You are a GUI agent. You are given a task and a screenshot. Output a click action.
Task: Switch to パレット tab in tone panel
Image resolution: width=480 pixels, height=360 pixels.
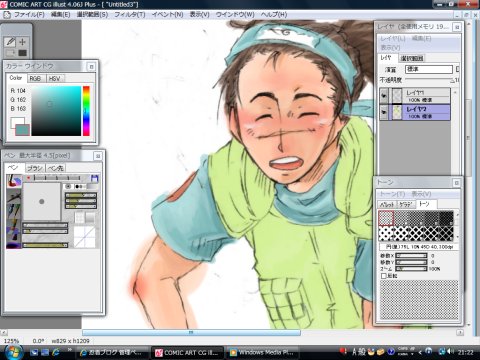click(x=387, y=204)
